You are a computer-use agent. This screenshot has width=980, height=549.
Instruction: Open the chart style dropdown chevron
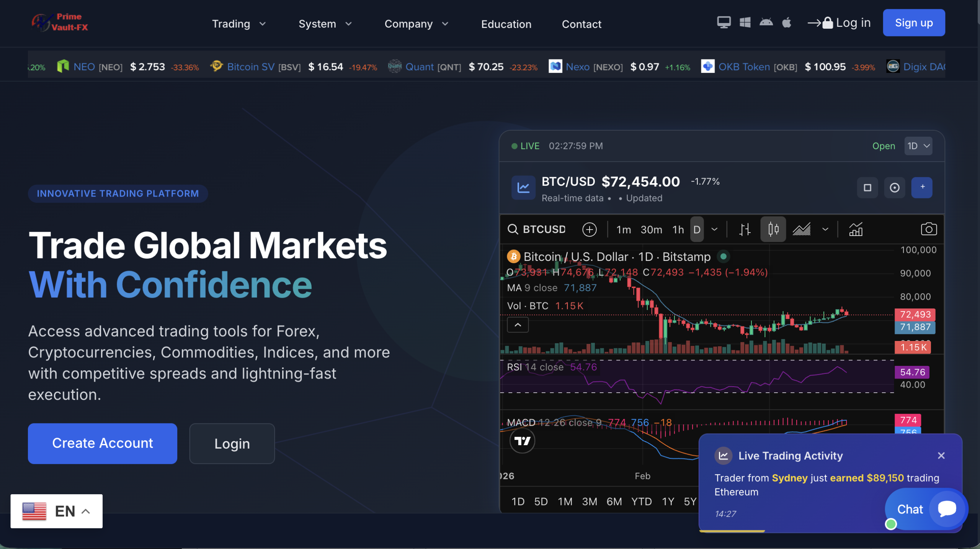click(x=826, y=229)
